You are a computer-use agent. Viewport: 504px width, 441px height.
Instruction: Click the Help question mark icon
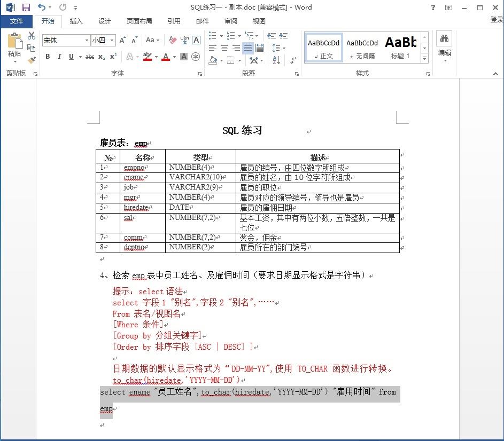click(433, 7)
